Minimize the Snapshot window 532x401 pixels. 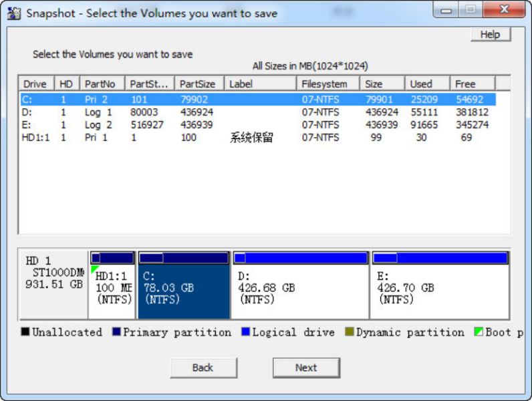coord(446,10)
